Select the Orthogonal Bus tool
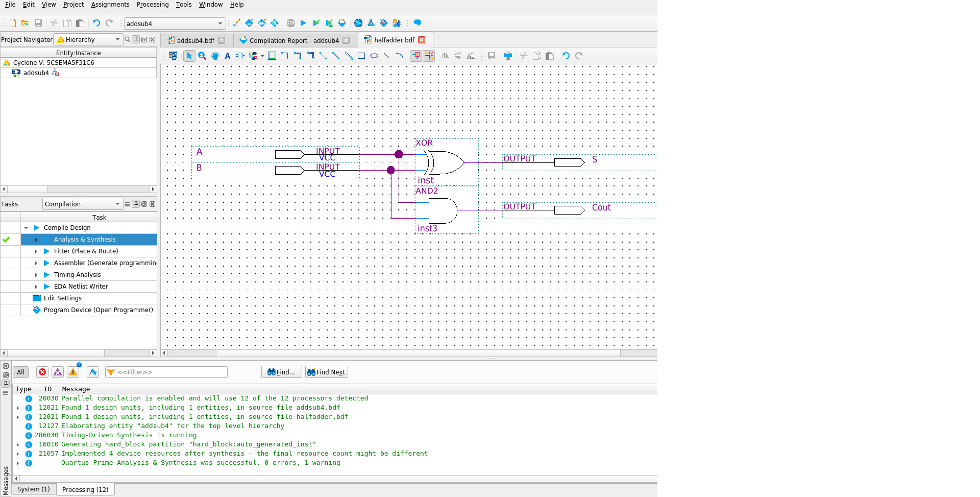 tap(298, 56)
